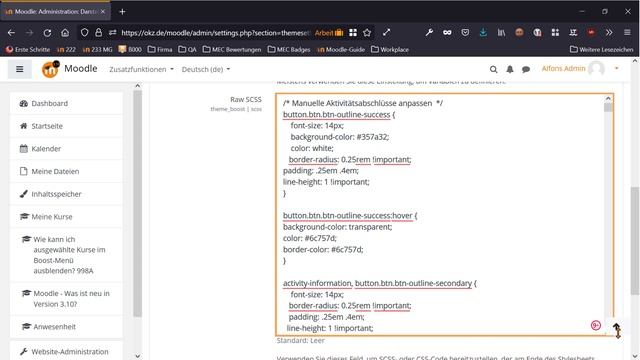Open course Moodle - Was ist neu
The height and width of the screenshot is (360, 640).
[66, 299]
